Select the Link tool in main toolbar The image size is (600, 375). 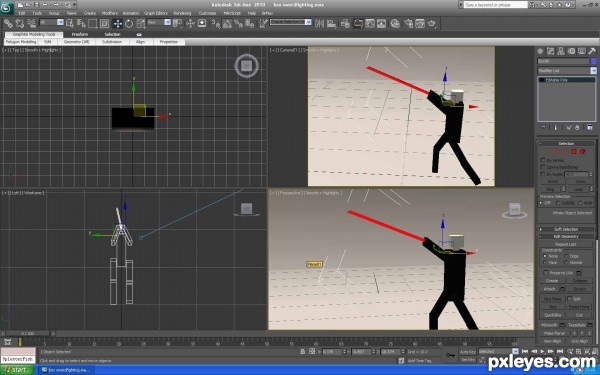8,24
